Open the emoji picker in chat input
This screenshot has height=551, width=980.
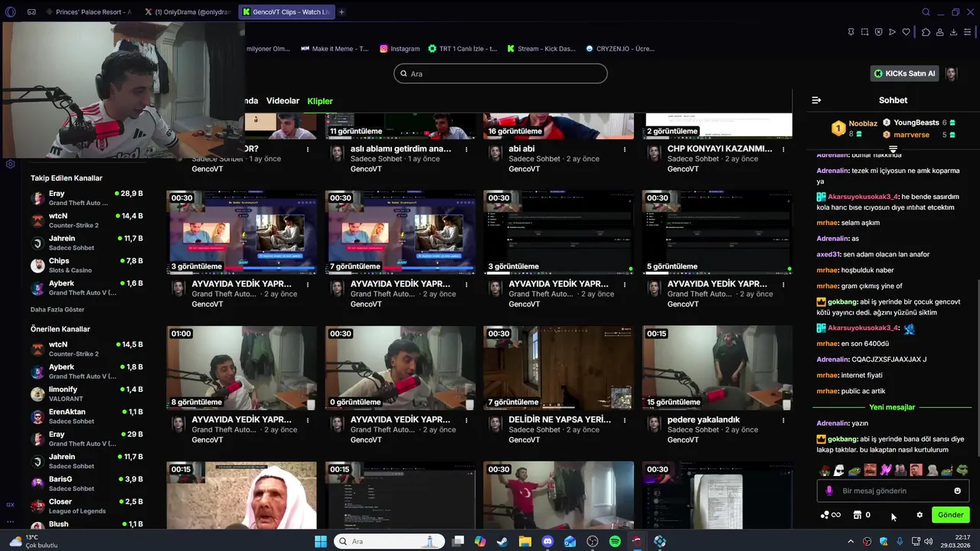[x=957, y=491]
